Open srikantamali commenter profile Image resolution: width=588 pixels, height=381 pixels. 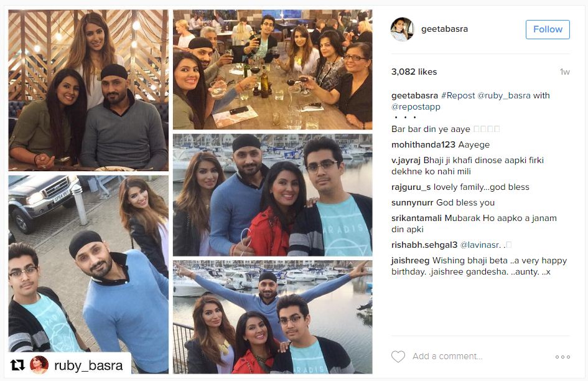pyautogui.click(x=417, y=218)
